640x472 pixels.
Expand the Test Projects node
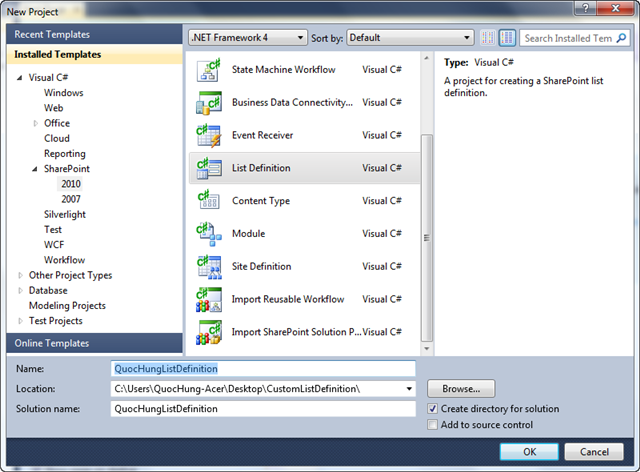click(20, 321)
